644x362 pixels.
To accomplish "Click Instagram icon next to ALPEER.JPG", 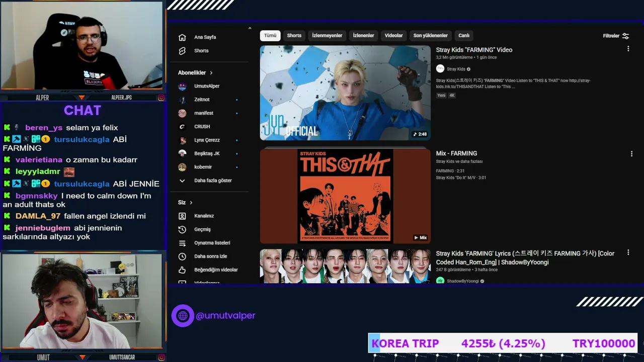I will pyautogui.click(x=161, y=98).
